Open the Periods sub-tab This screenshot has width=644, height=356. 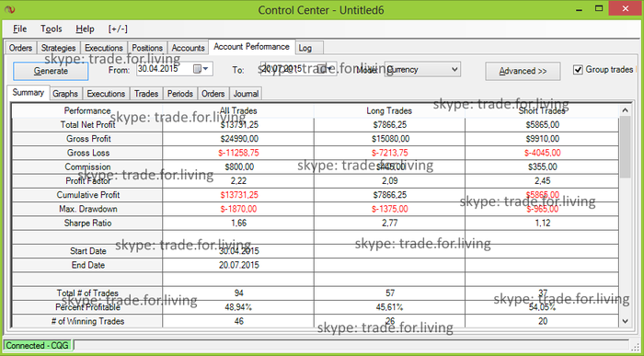(180, 94)
